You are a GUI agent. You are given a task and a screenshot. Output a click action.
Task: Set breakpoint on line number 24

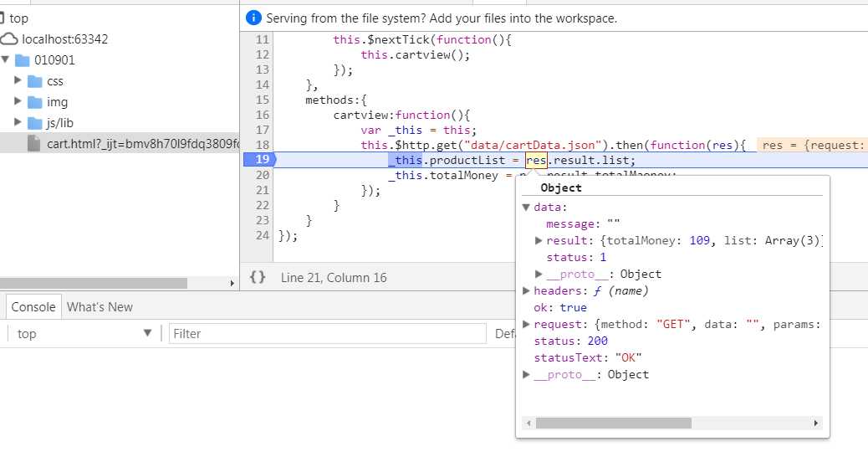(x=263, y=235)
